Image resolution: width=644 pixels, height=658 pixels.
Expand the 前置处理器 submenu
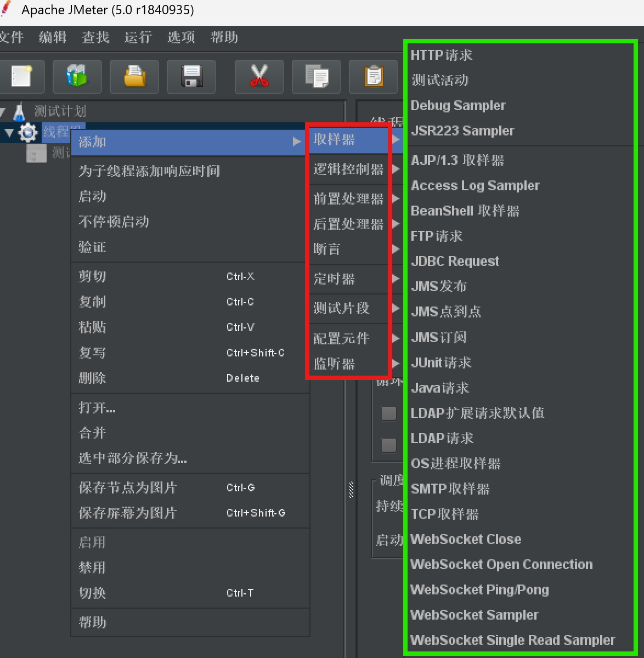point(354,199)
